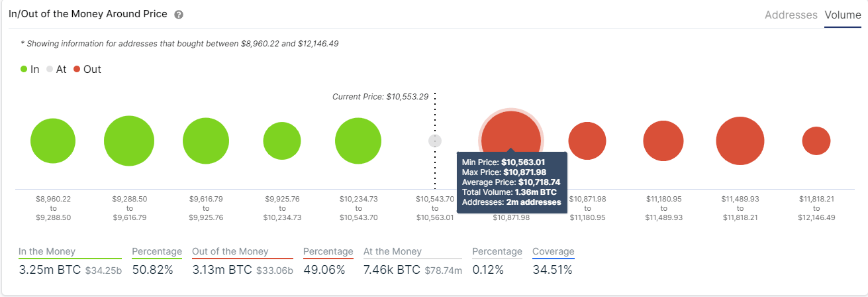
Task: Click the help question mark icon
Action: [x=179, y=15]
